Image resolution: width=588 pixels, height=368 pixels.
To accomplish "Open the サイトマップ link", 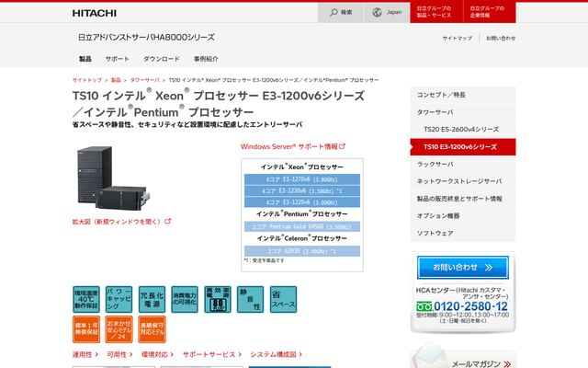I will coord(458,38).
